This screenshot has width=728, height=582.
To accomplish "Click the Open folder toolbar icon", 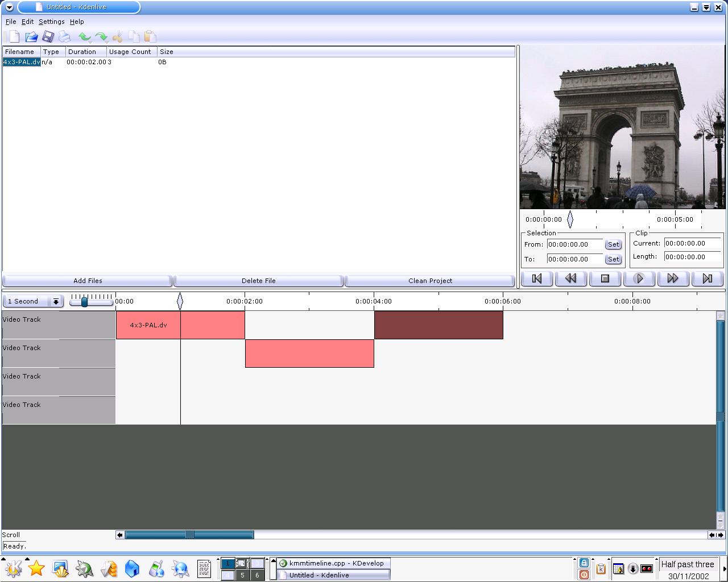I will tap(31, 37).
